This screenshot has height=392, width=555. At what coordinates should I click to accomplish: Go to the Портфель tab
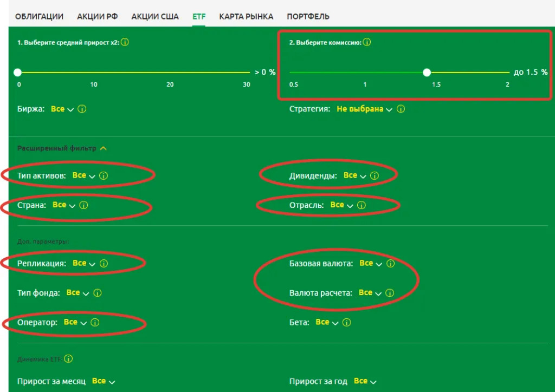click(308, 16)
